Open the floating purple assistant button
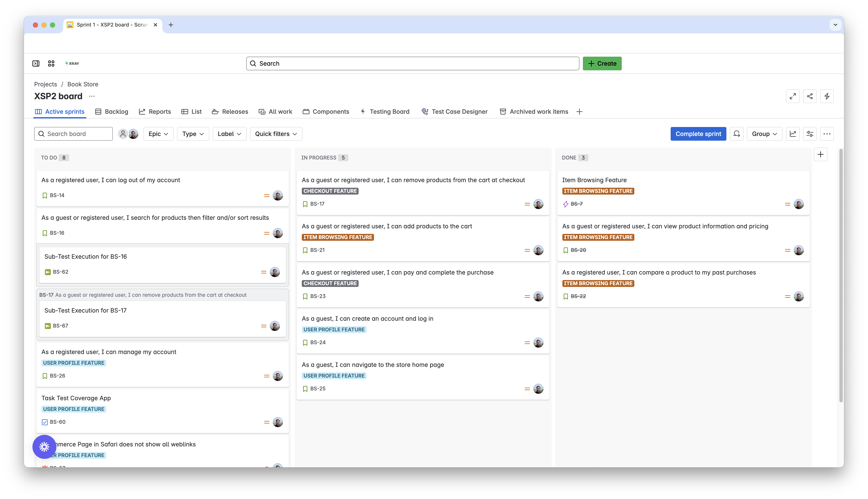Image resolution: width=868 pixels, height=499 pixels. click(x=44, y=447)
